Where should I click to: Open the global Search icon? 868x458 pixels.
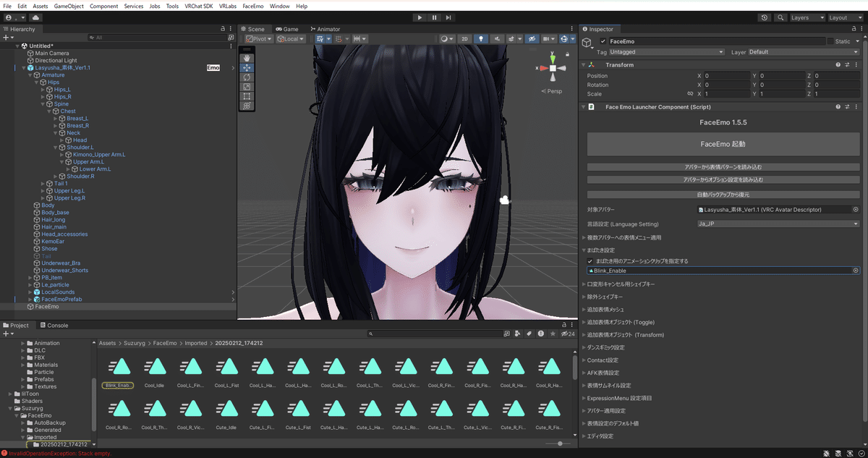(780, 17)
